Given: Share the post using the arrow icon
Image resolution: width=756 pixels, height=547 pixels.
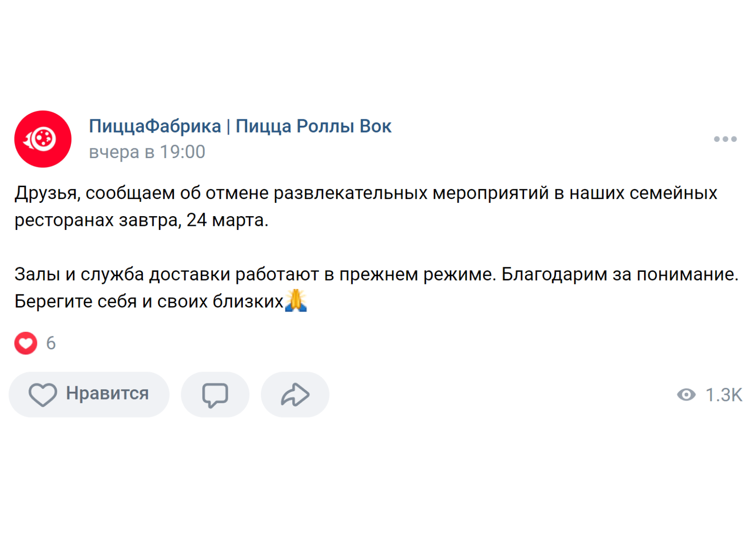Looking at the screenshot, I should [295, 394].
